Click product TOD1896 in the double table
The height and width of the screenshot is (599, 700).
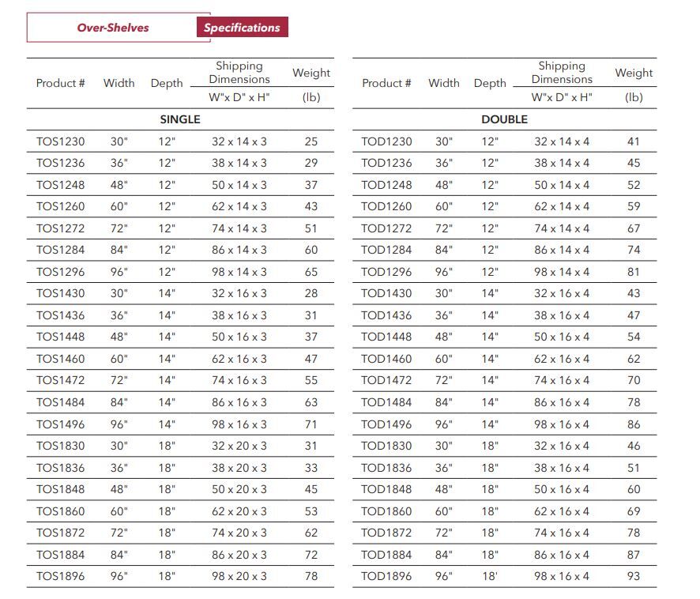386,576
